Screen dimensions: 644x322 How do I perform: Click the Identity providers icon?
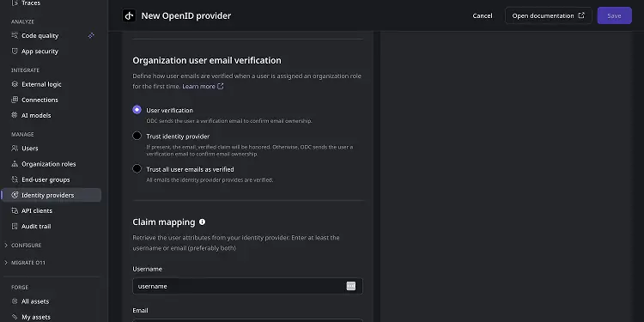coord(15,195)
